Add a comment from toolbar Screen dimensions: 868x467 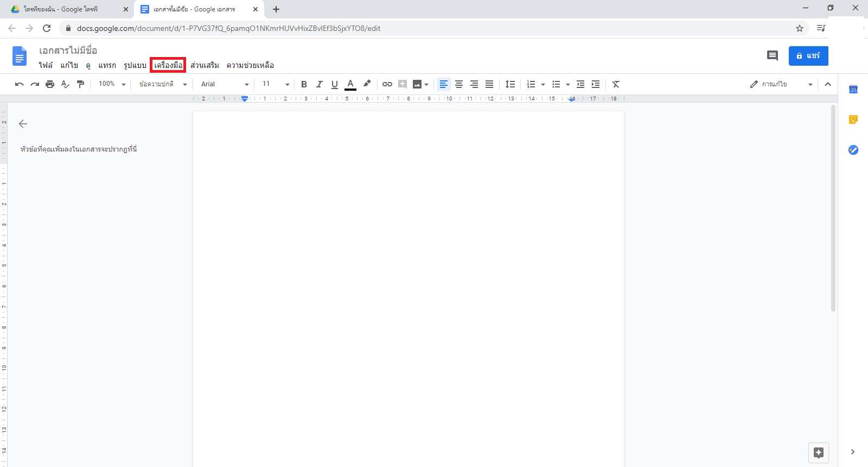(403, 84)
